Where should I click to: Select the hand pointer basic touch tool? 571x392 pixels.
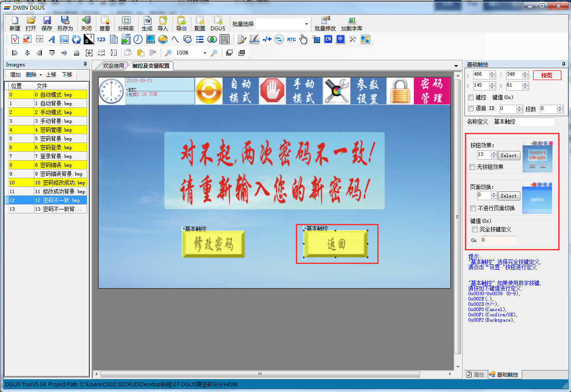point(304,40)
